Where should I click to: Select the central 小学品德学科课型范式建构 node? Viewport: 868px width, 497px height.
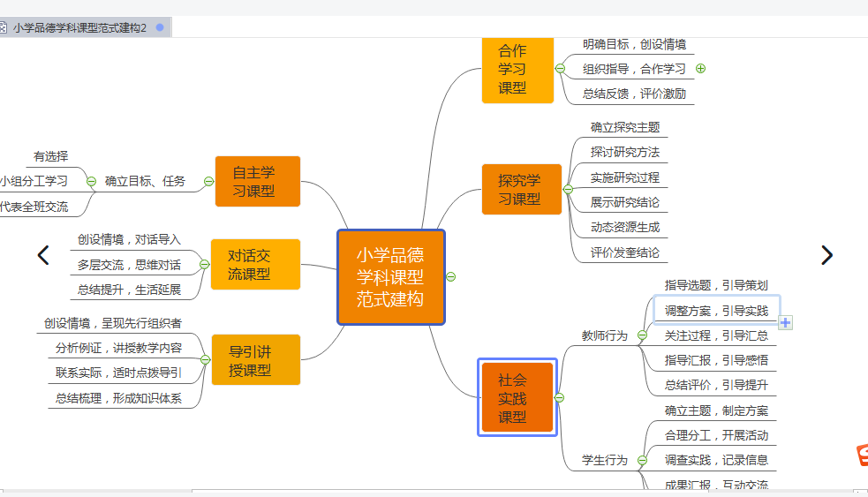tap(390, 277)
